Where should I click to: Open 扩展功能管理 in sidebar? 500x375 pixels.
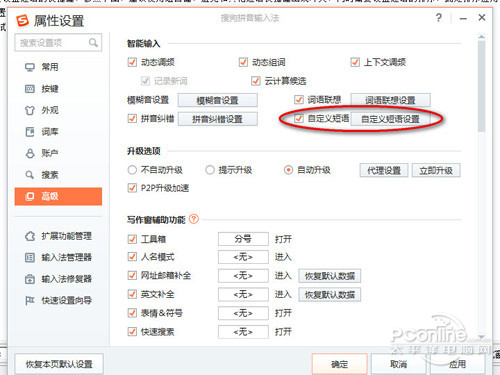pos(58,236)
